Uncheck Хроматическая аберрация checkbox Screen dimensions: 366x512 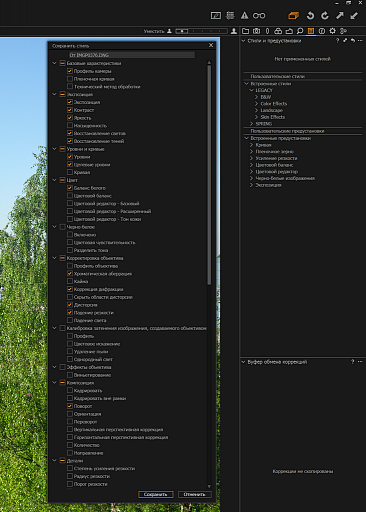pos(70,274)
